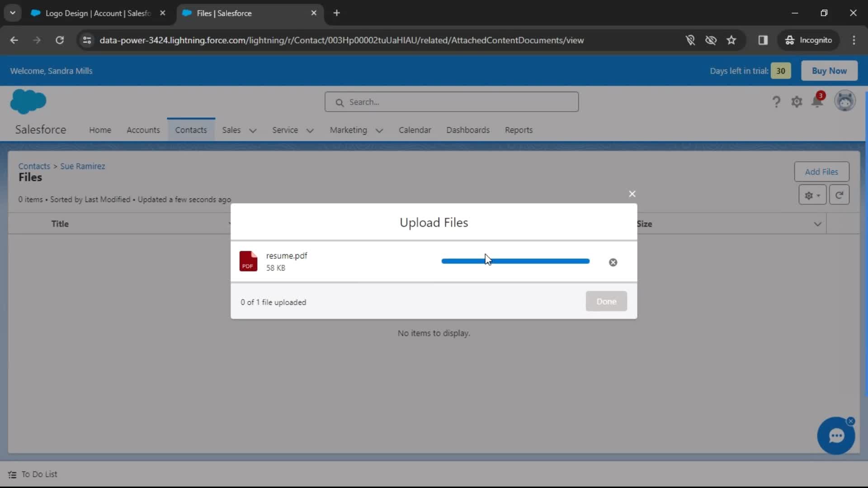Go to the Home tab
This screenshot has width=868, height=488.
(100, 130)
